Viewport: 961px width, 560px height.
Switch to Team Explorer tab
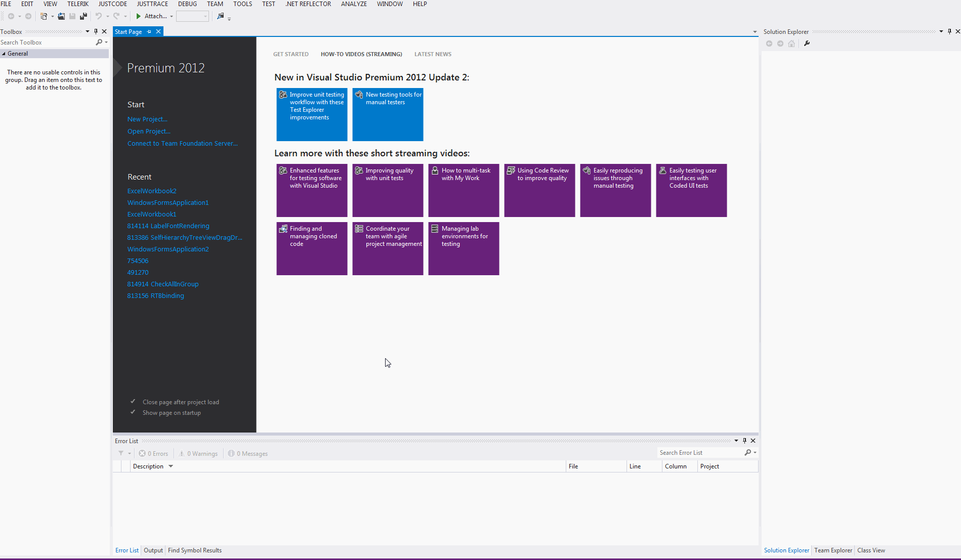point(833,550)
